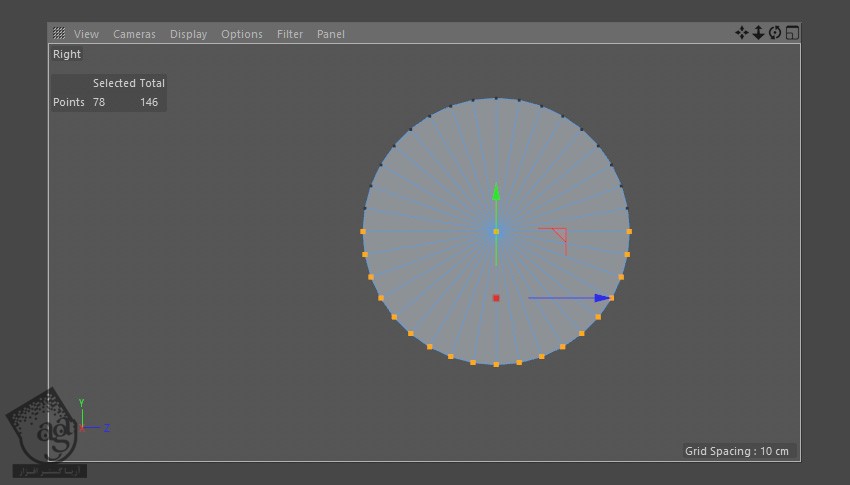Toggle the active view maximize icon
850x485 pixels.
click(x=792, y=33)
